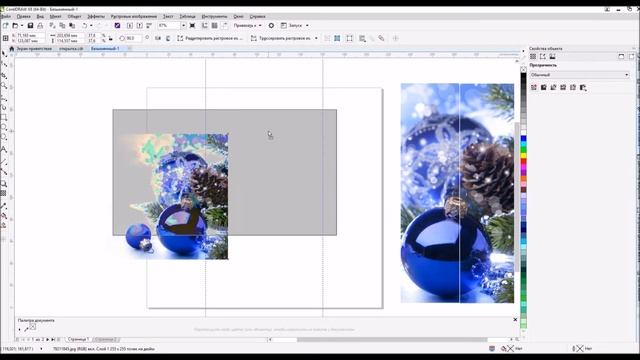Viewport: 640px width, 360px height.
Task: Click the horizontal scrollbar at bottom
Action: (392, 339)
